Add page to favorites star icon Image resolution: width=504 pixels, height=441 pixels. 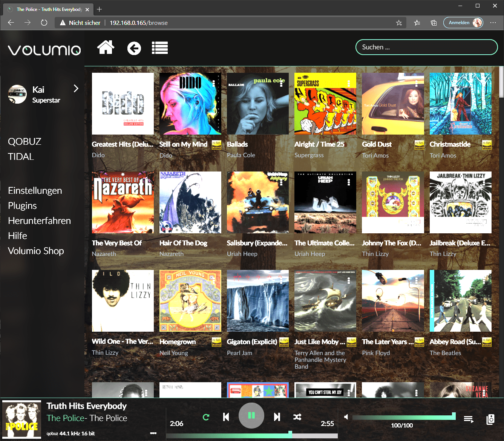tap(399, 23)
